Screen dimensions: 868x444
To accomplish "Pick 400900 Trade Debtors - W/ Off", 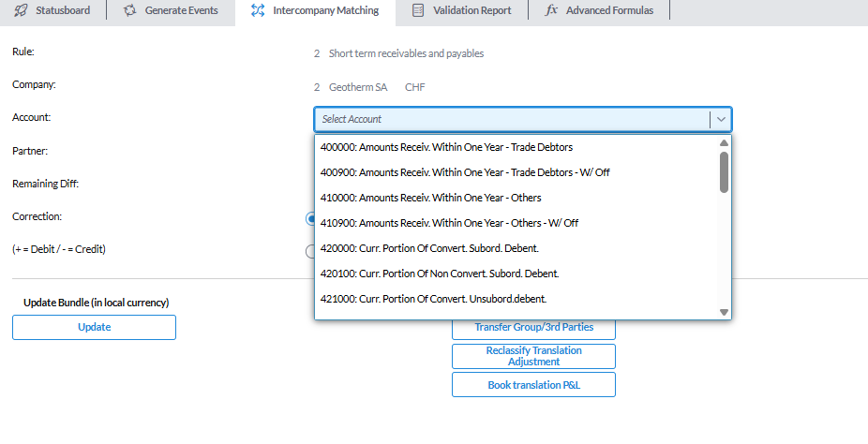I will tap(465, 172).
